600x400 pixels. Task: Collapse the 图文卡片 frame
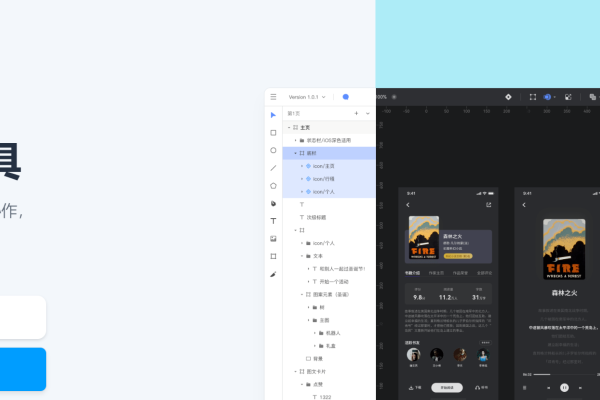click(x=295, y=372)
